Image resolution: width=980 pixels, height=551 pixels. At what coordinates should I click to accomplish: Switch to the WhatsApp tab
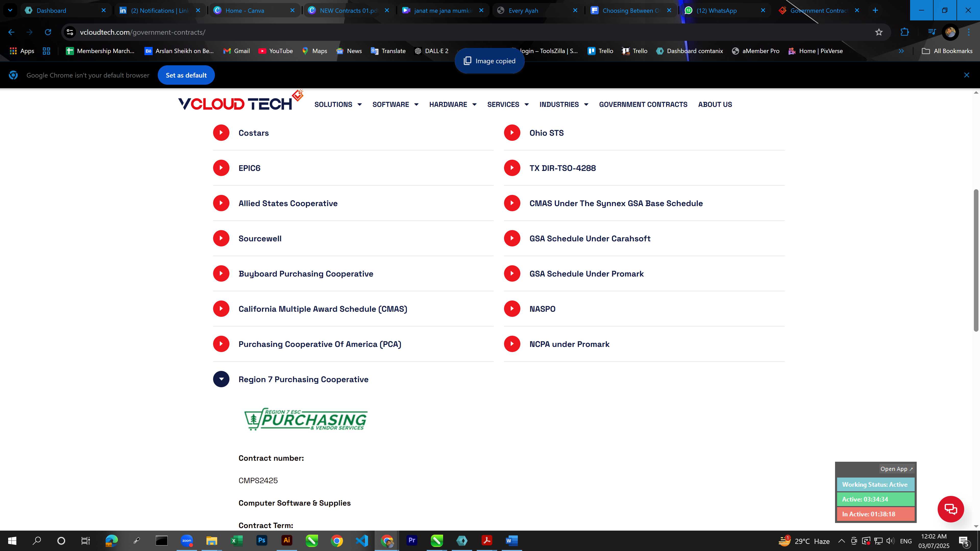coord(725,10)
